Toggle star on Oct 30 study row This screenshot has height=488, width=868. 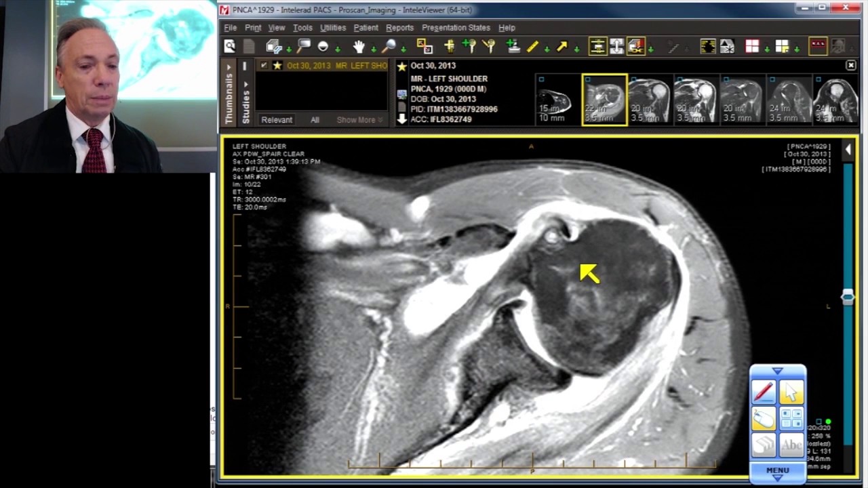coord(277,66)
